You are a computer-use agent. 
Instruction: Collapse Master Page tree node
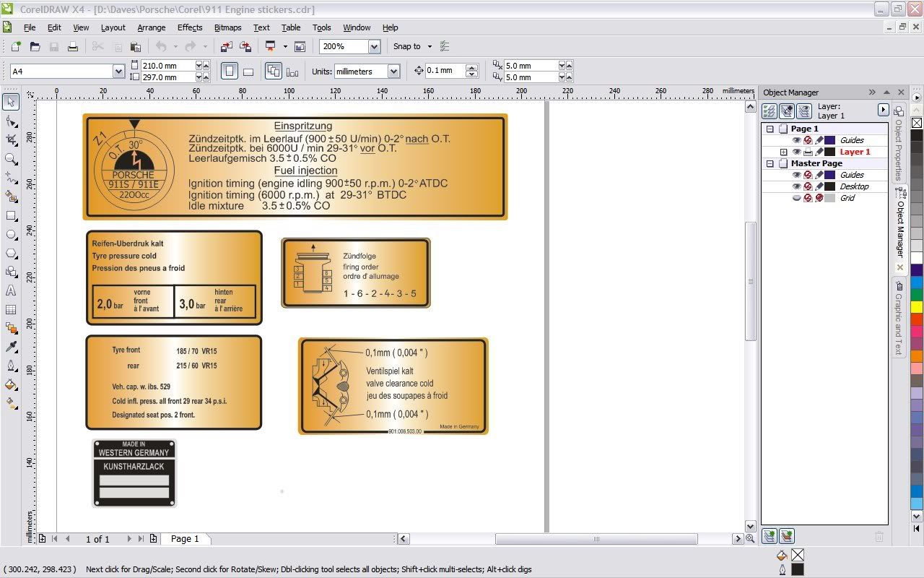click(770, 163)
